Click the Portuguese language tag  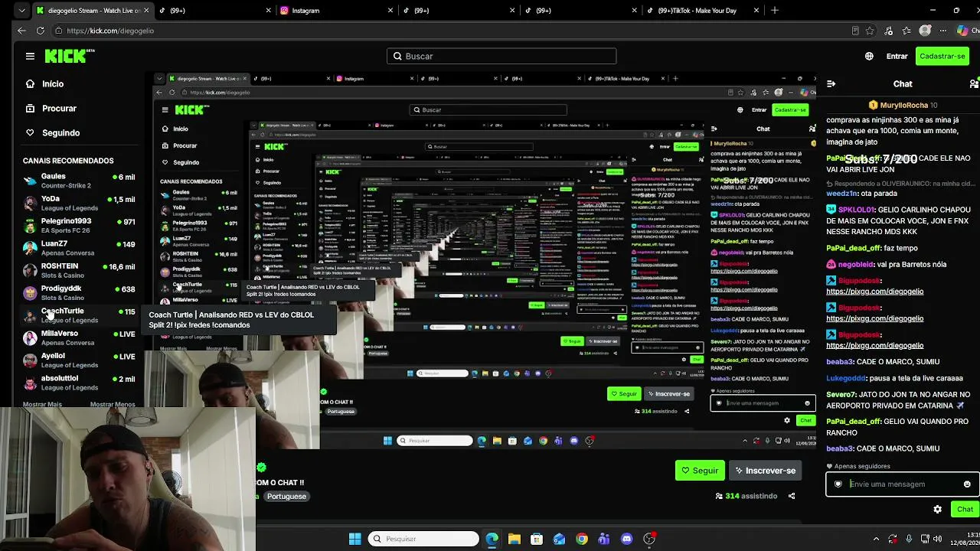coord(286,497)
